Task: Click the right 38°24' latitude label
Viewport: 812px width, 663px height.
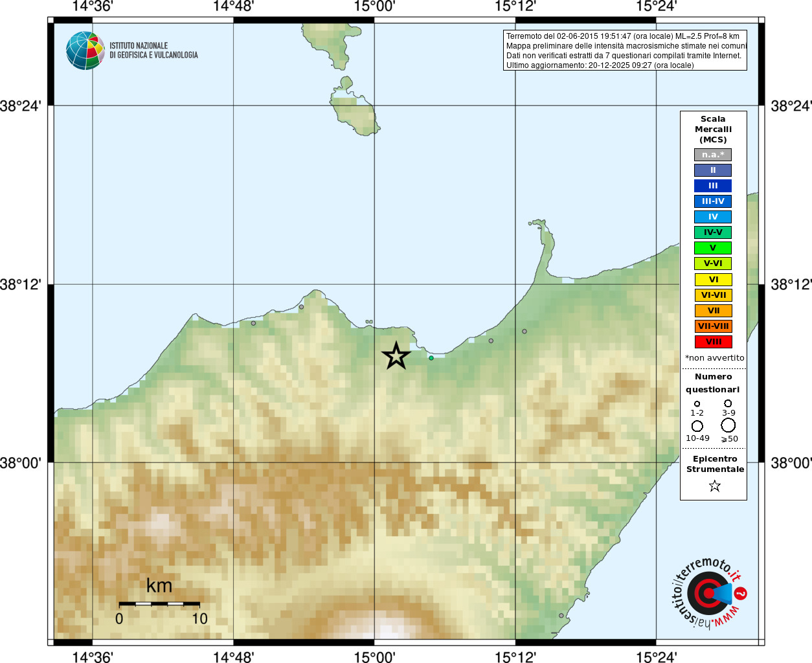Action: [x=791, y=106]
